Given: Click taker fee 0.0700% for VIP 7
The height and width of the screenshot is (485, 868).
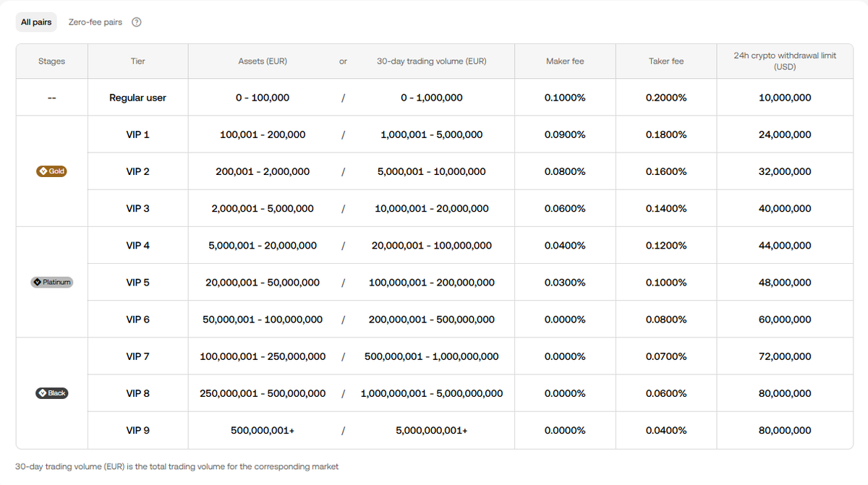Looking at the screenshot, I should 666,356.
